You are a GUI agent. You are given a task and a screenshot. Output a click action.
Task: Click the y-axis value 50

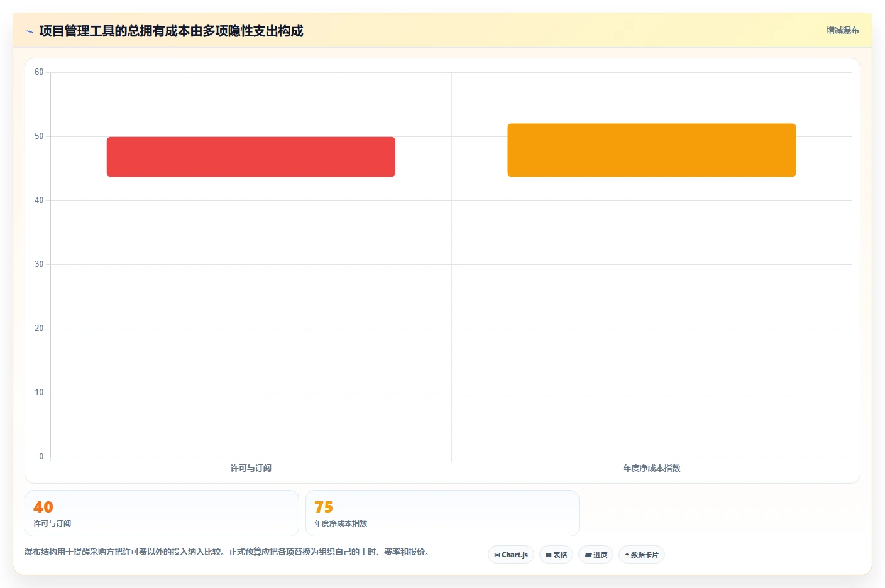coord(39,136)
